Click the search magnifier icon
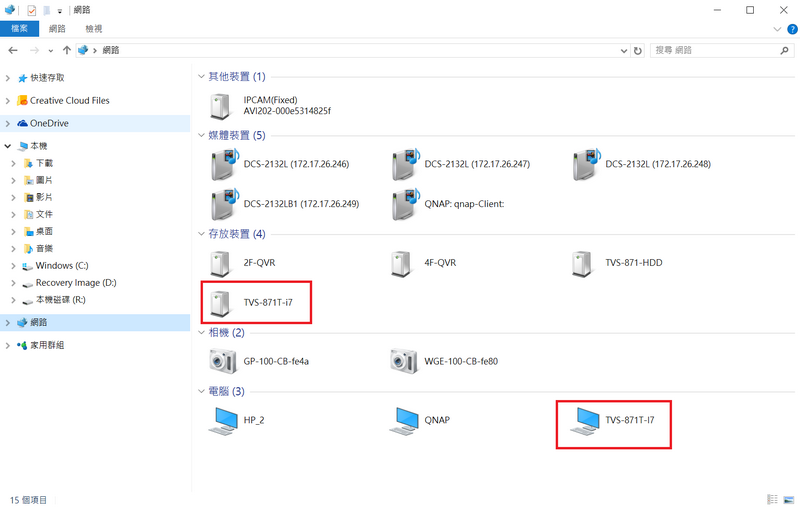The height and width of the screenshot is (507, 800). [784, 50]
